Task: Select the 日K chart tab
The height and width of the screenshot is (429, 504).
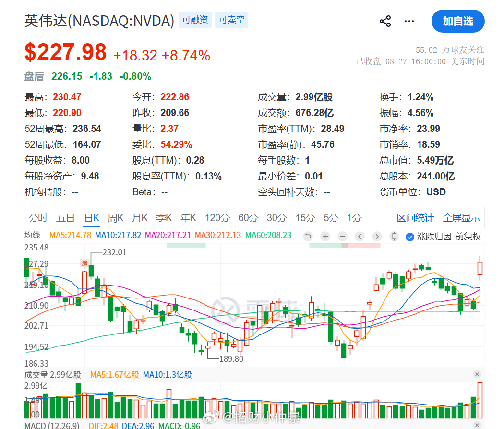Action: pos(92,218)
